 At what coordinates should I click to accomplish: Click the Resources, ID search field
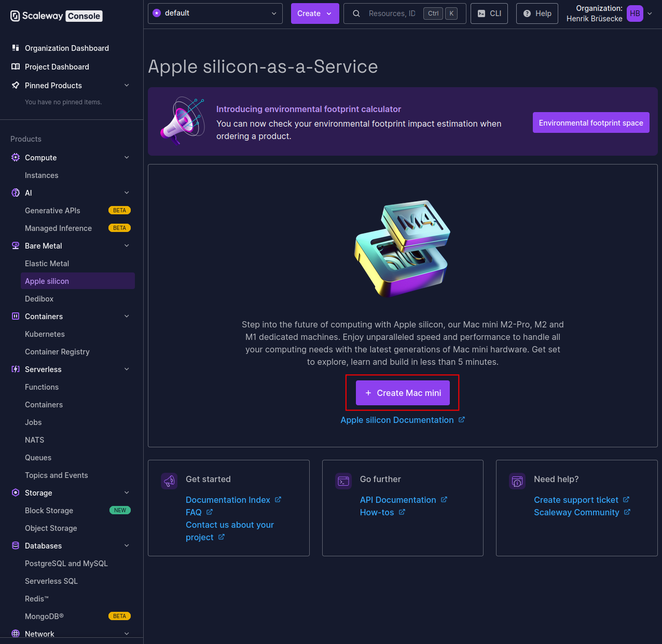pyautogui.click(x=405, y=13)
